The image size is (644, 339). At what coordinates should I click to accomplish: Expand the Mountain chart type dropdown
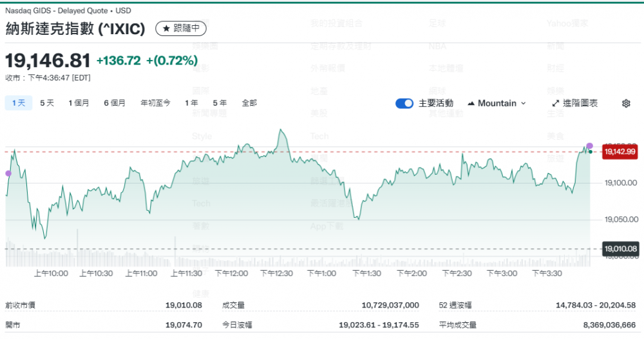pos(497,103)
